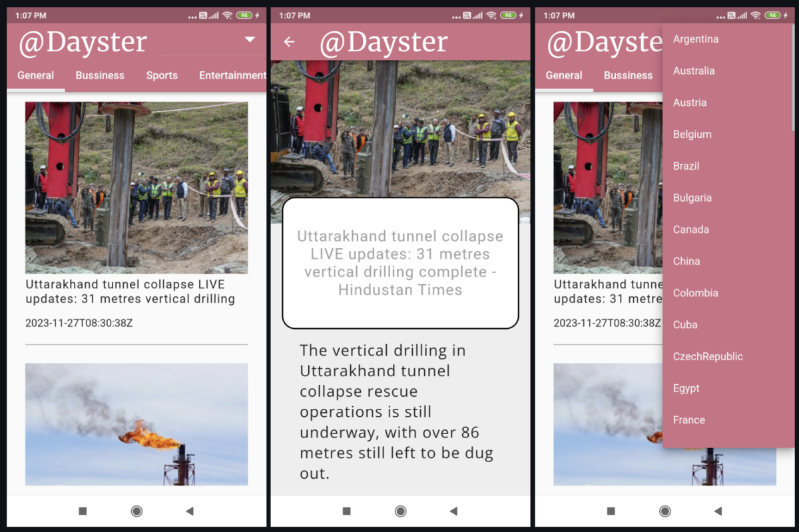799x532 pixels.
Task: Tap the gas flare article image
Action: coord(136,424)
